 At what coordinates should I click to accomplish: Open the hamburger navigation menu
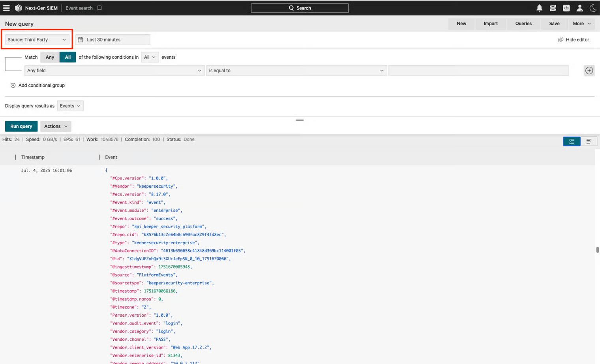click(x=6, y=8)
